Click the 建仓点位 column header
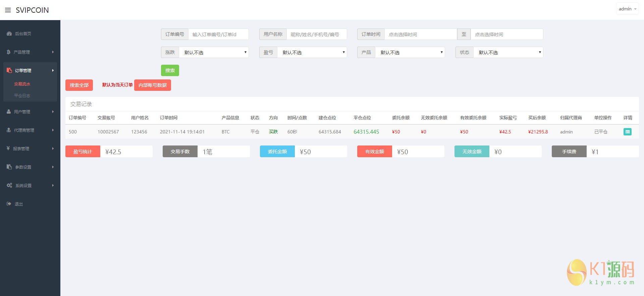The image size is (644, 296). (x=327, y=118)
